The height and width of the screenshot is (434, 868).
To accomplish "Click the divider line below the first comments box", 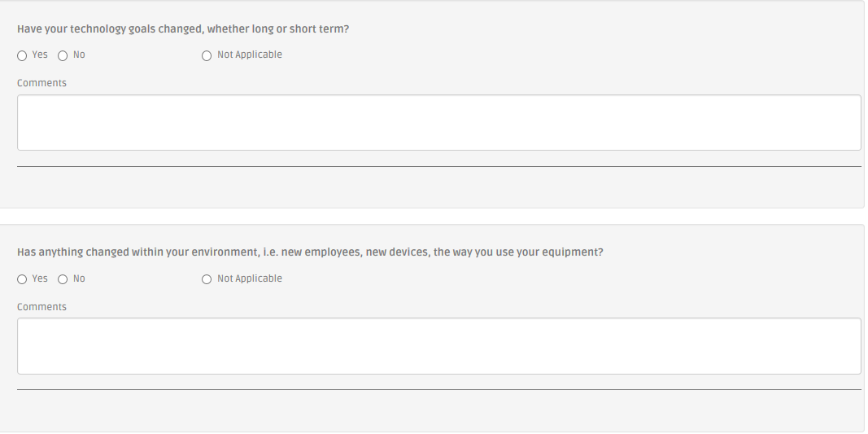I will point(439,166).
